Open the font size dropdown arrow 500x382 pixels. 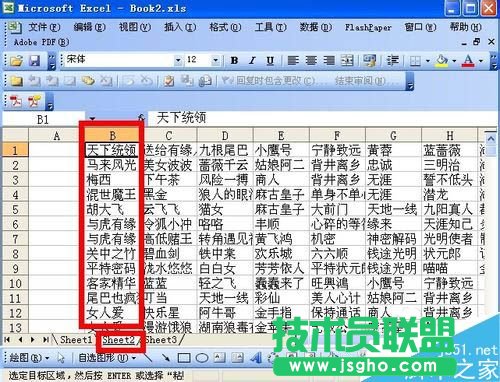215,60
